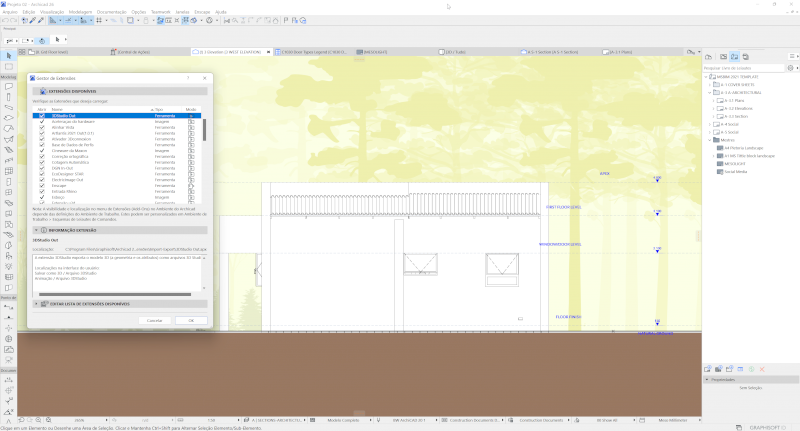Viewport: 800px width, 431px height.
Task: Click the View Map navigator icon
Action: click(x=721, y=57)
